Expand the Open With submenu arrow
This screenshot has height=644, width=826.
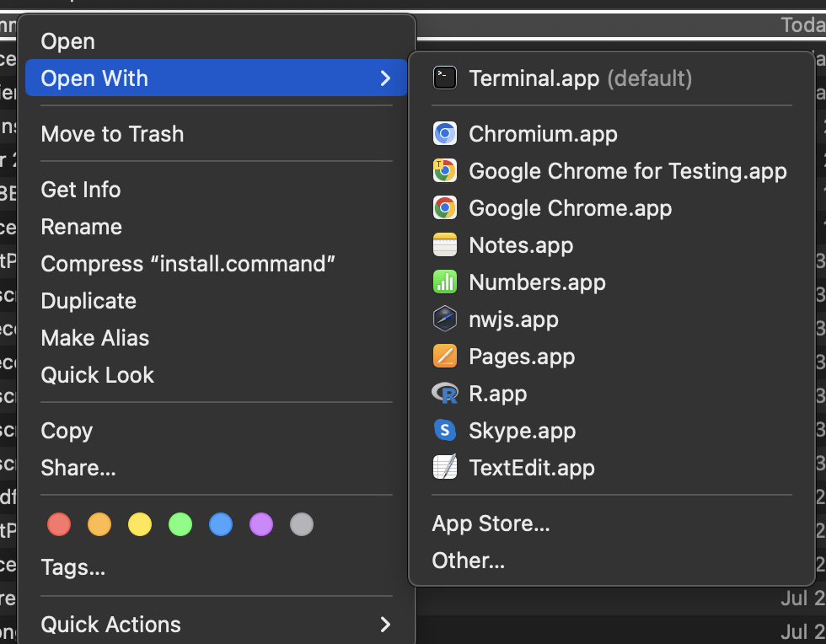[x=386, y=78]
